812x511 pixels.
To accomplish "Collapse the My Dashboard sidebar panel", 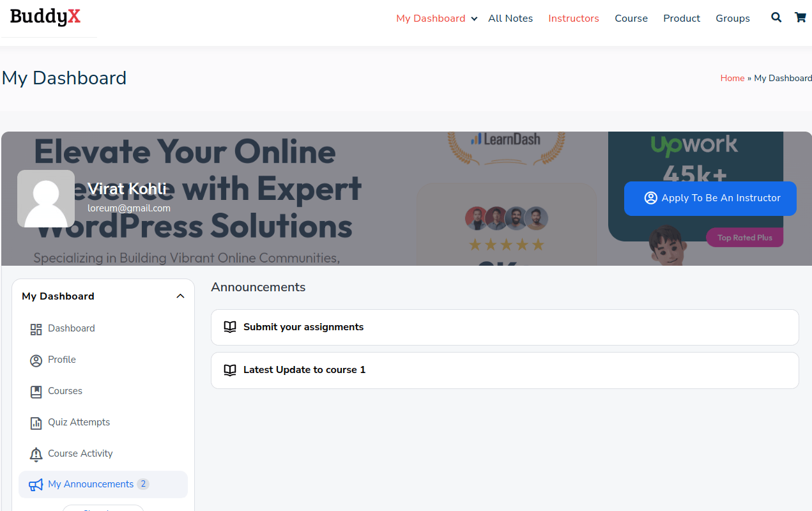I will [x=180, y=296].
